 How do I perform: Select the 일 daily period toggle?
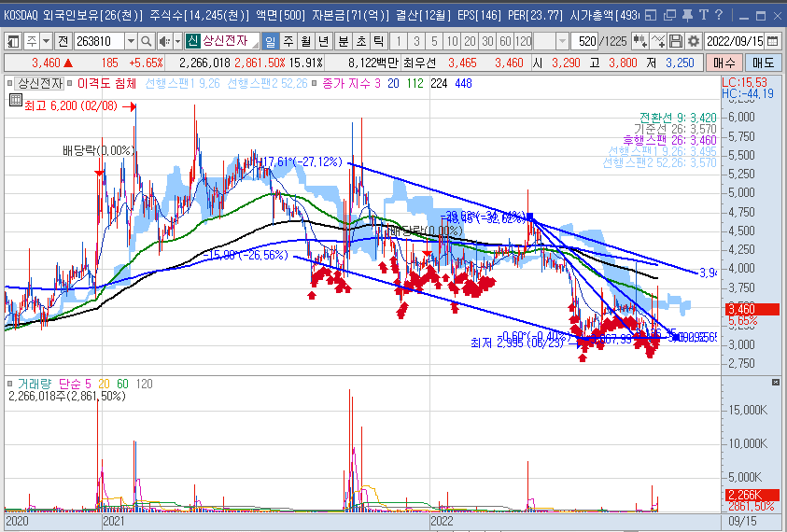coord(271,41)
